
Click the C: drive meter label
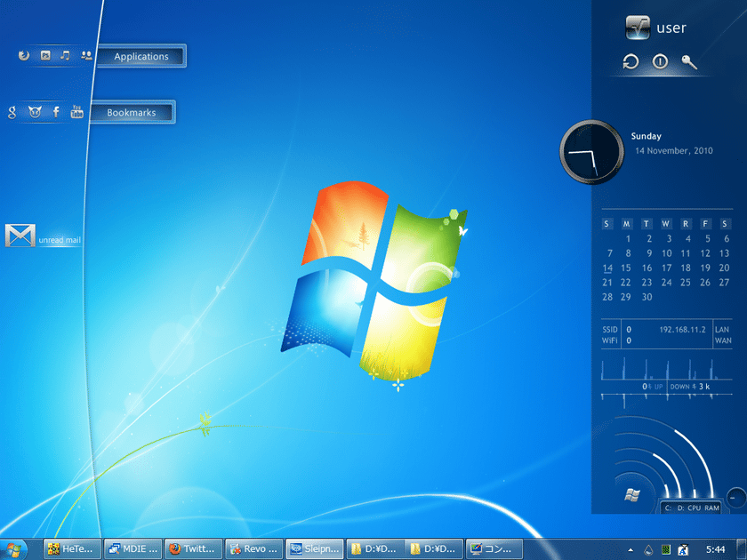coord(668,508)
